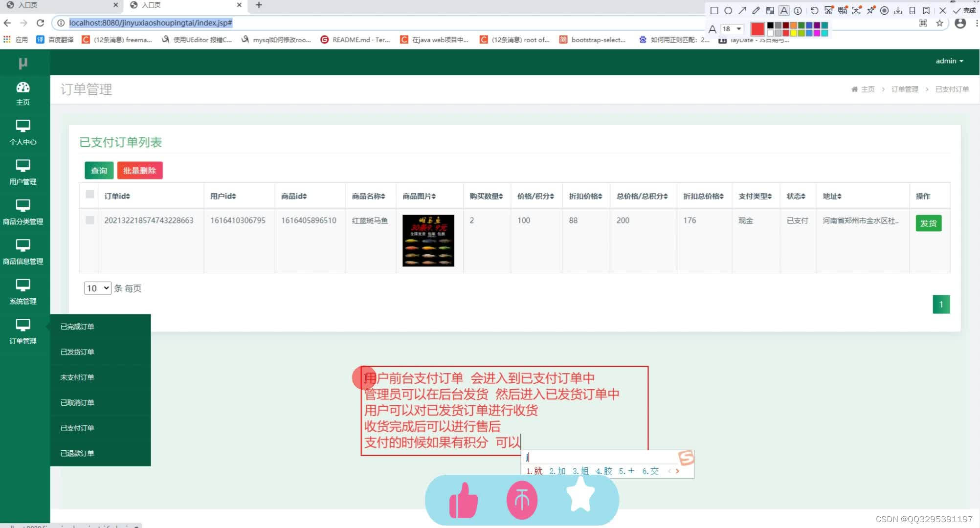Click the undo annotation icon
The height and width of the screenshot is (528, 980).
click(x=814, y=10)
